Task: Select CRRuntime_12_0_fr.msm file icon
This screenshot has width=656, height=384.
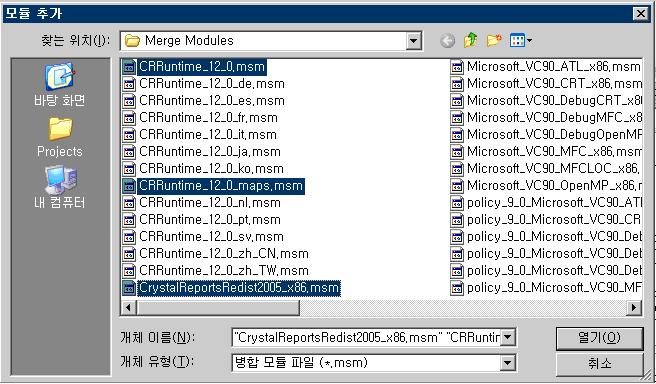Action: point(129,118)
